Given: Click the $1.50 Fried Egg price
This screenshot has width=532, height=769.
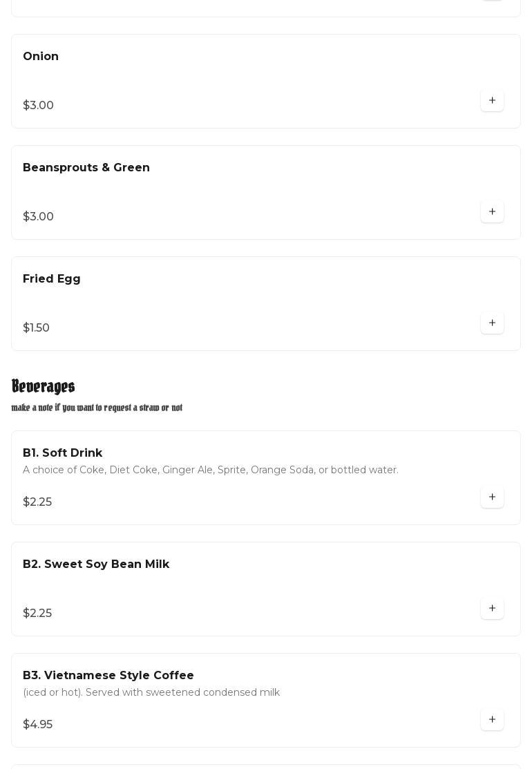Looking at the screenshot, I should [x=37, y=328].
